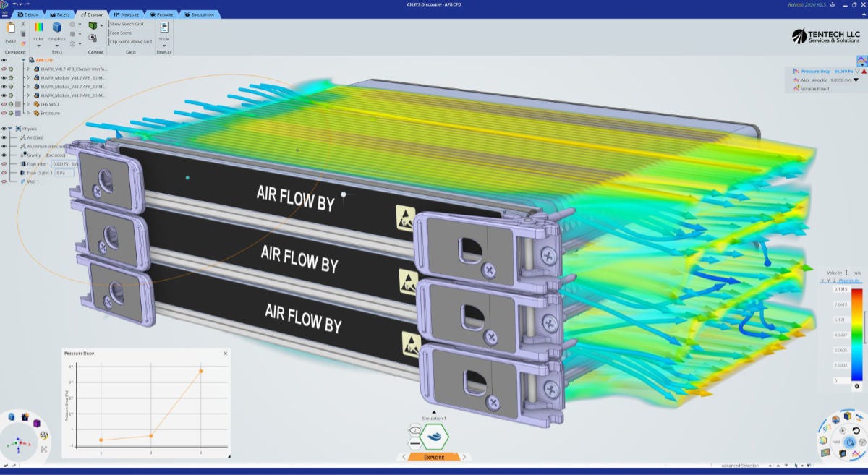This screenshot has width=868, height=475.
Task: Switch to the Design ribbon tab
Action: tap(27, 14)
